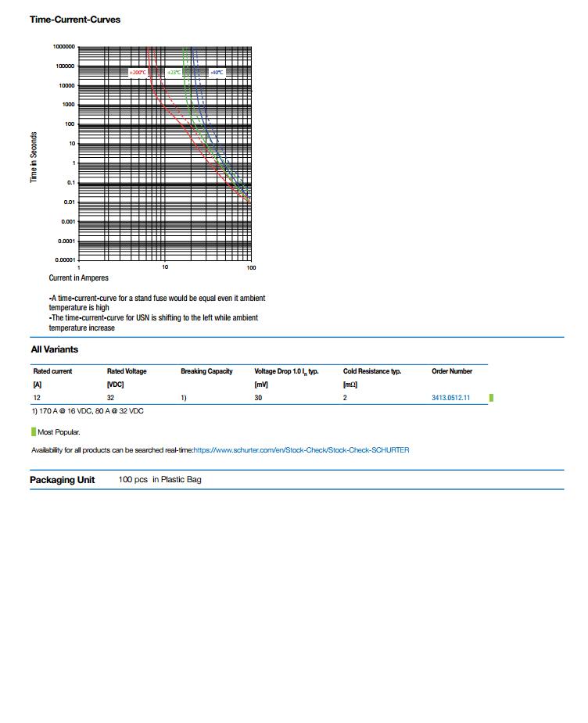Click the Current in Amperes axis label
The image size is (588, 723).
point(79,278)
